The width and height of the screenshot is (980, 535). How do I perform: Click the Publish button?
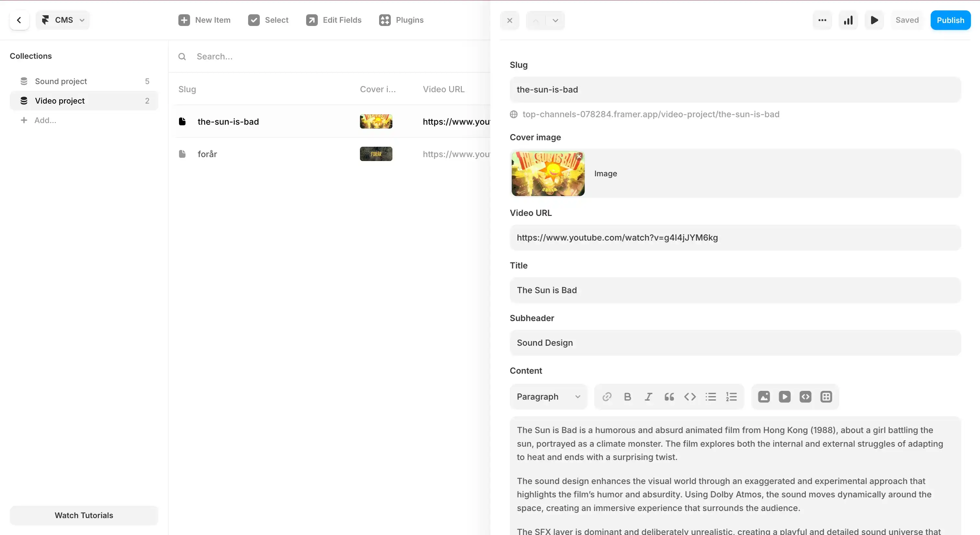[950, 20]
